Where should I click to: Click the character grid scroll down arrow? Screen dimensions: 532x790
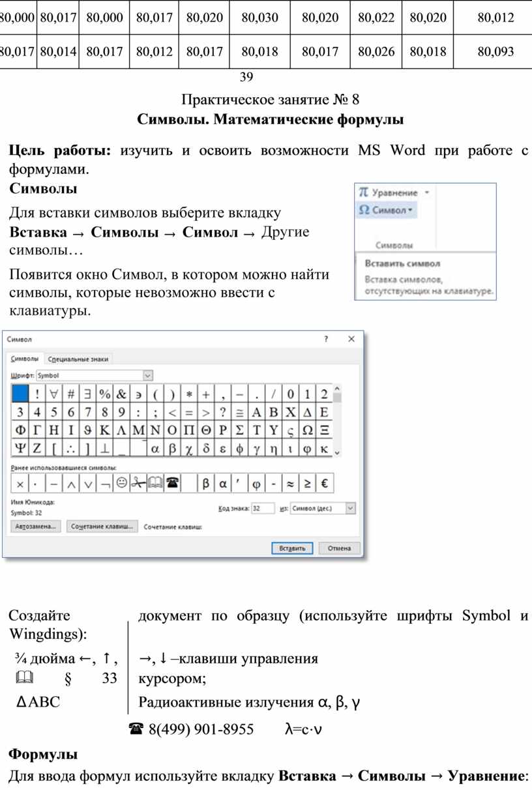click(337, 452)
